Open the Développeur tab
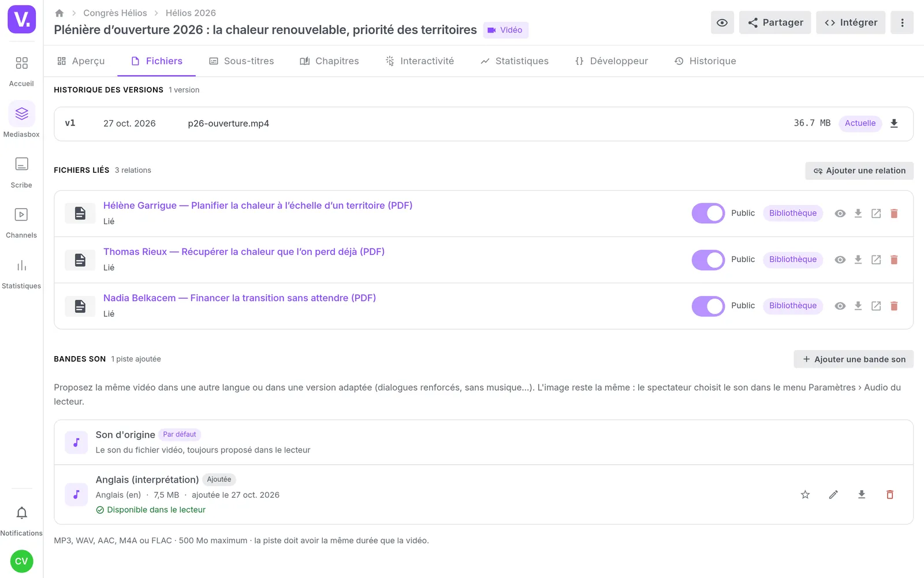This screenshot has height=578, width=924. 612,61
